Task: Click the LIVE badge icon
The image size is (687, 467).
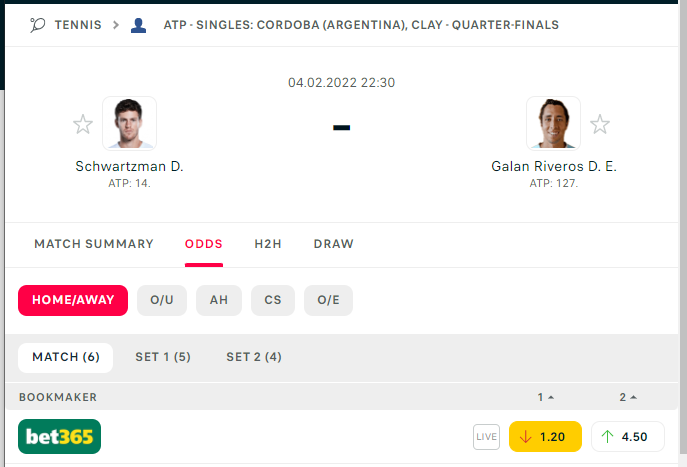Action: 486,437
